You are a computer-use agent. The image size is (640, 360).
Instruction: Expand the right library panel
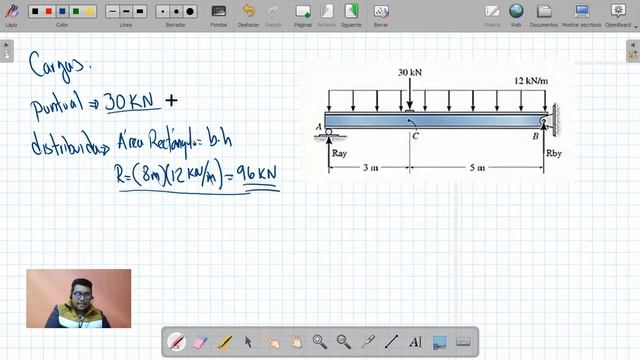coord(633,51)
